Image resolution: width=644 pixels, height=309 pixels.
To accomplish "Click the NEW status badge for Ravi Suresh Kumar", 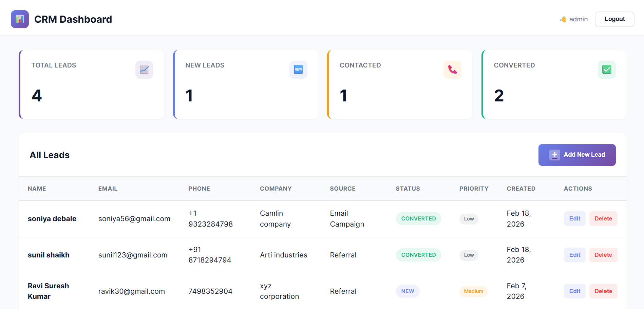I will [x=408, y=291].
